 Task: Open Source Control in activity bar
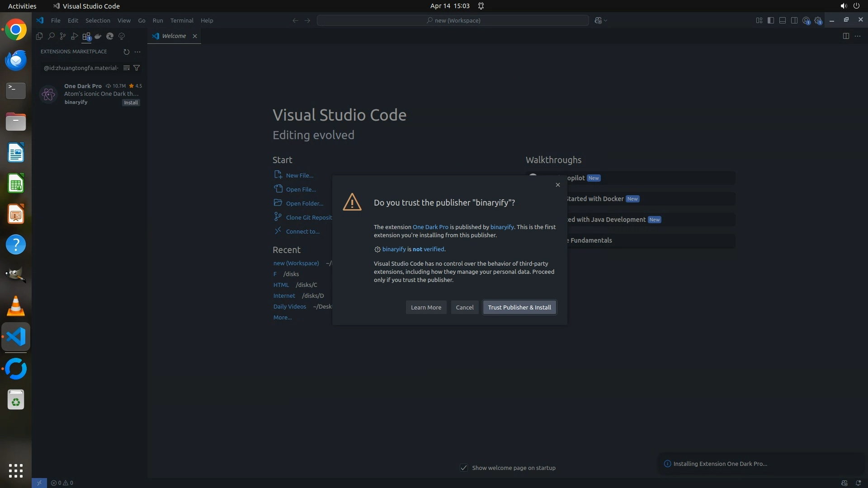(63, 36)
